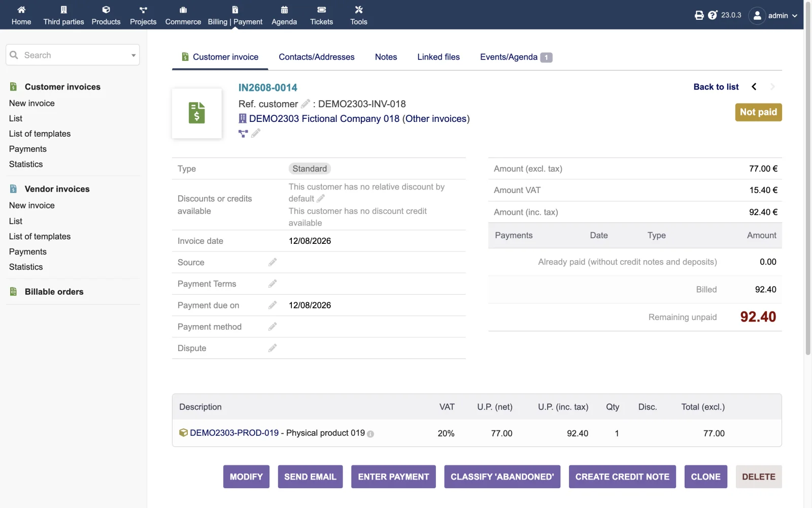812x508 pixels.
Task: Click the CLASSIFY 'ABANDONED' button
Action: pos(502,477)
